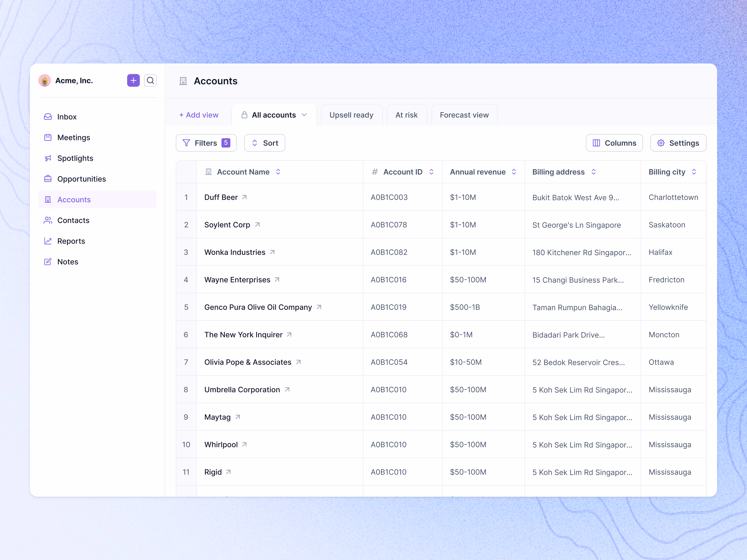Image resolution: width=747 pixels, height=560 pixels.
Task: Sort by Annual revenue column arrows
Action: (514, 172)
